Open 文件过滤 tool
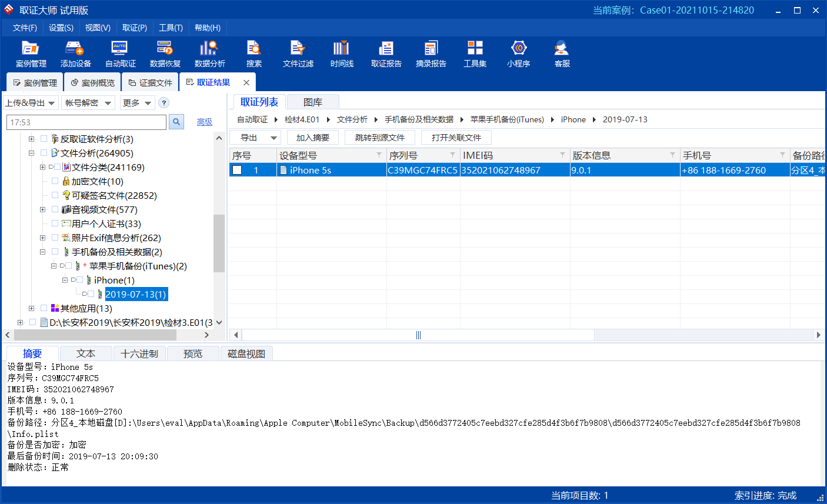 click(x=298, y=54)
